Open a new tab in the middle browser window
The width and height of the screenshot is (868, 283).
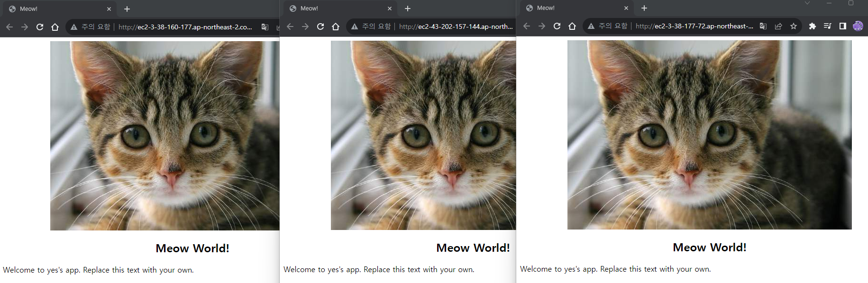coord(408,9)
